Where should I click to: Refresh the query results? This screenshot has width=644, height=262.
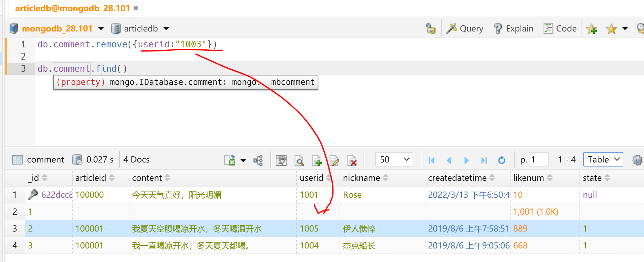[501, 160]
